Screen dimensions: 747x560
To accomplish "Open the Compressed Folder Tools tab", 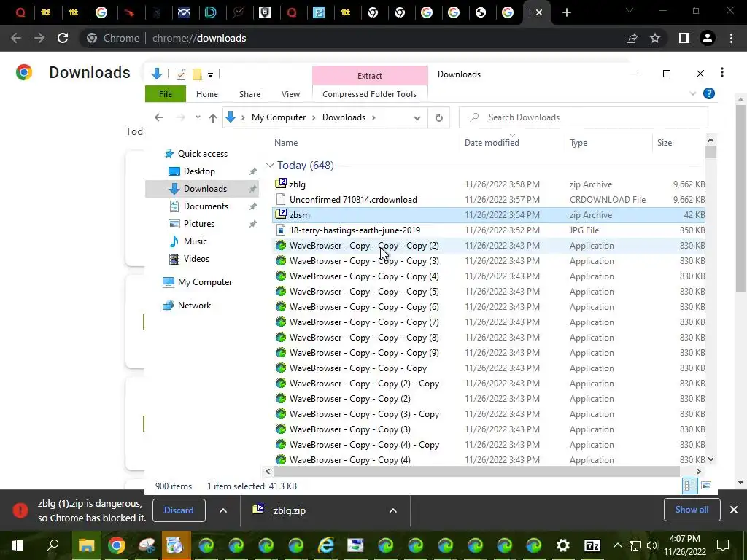I will [x=369, y=94].
